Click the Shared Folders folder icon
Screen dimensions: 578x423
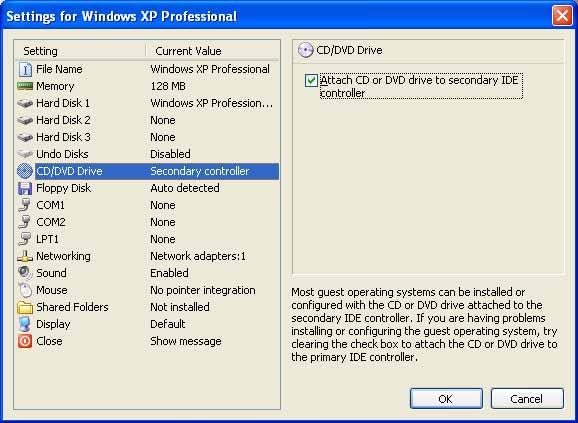tap(25, 307)
